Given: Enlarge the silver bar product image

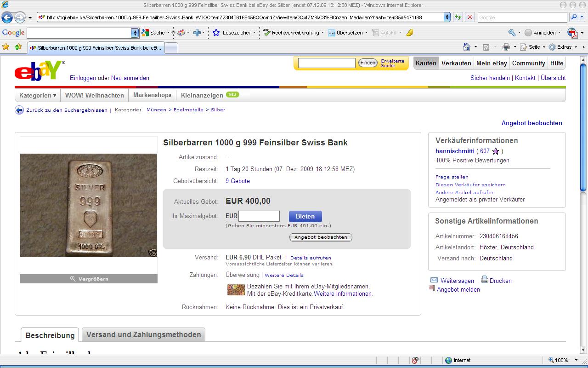Looking at the screenshot, I should (x=88, y=279).
